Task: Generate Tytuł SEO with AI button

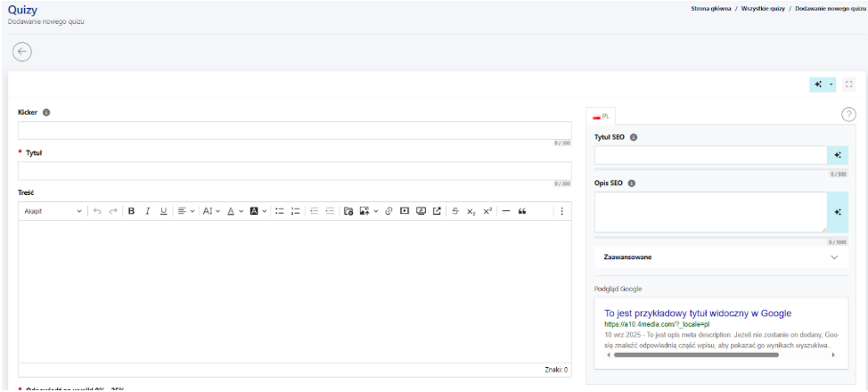Action: 838,155
